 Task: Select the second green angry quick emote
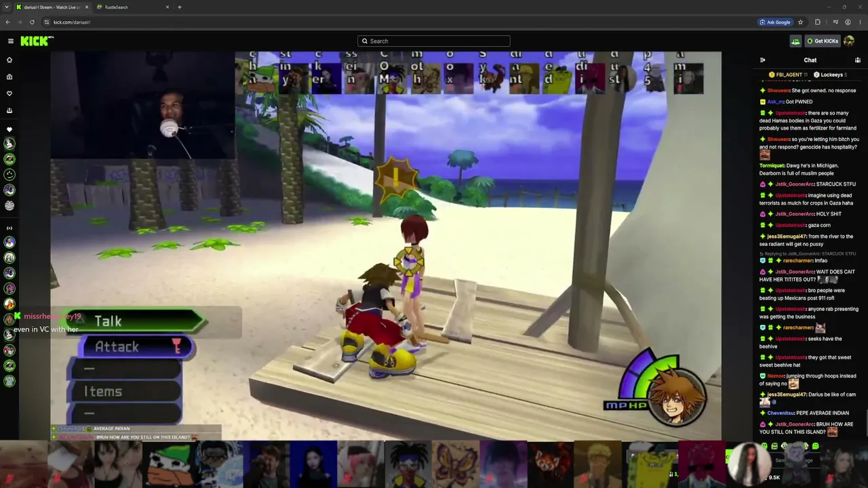tap(774, 446)
